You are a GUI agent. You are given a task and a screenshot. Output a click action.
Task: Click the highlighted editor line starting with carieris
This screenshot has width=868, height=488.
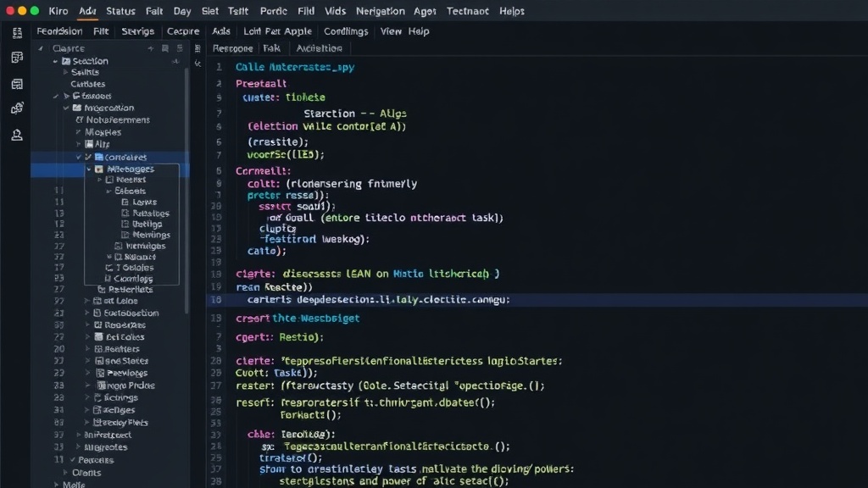tap(537, 300)
